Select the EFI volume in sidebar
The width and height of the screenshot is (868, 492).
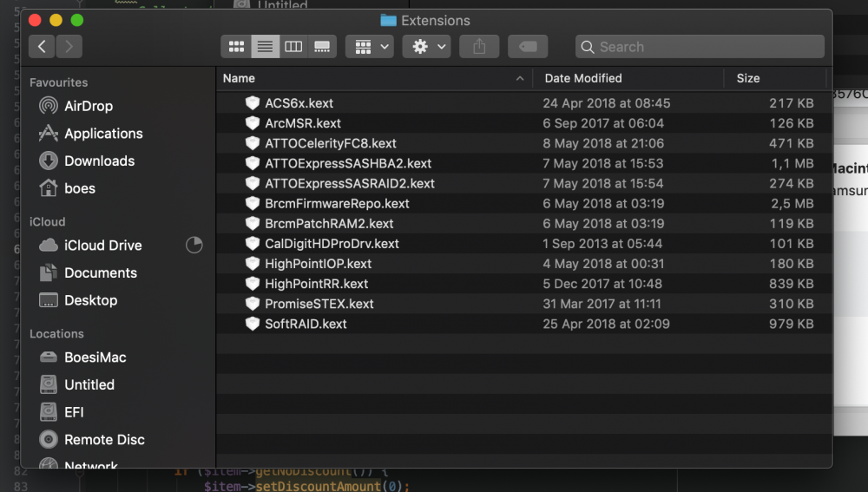(x=74, y=412)
